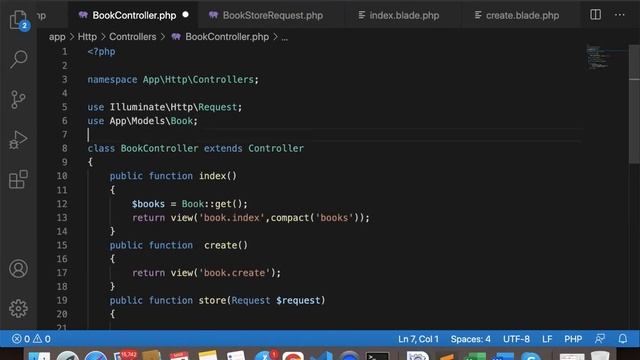Image resolution: width=640 pixels, height=360 pixels.
Task: Click 'App\Http\Controllers' namespace text
Action: [x=198, y=80]
